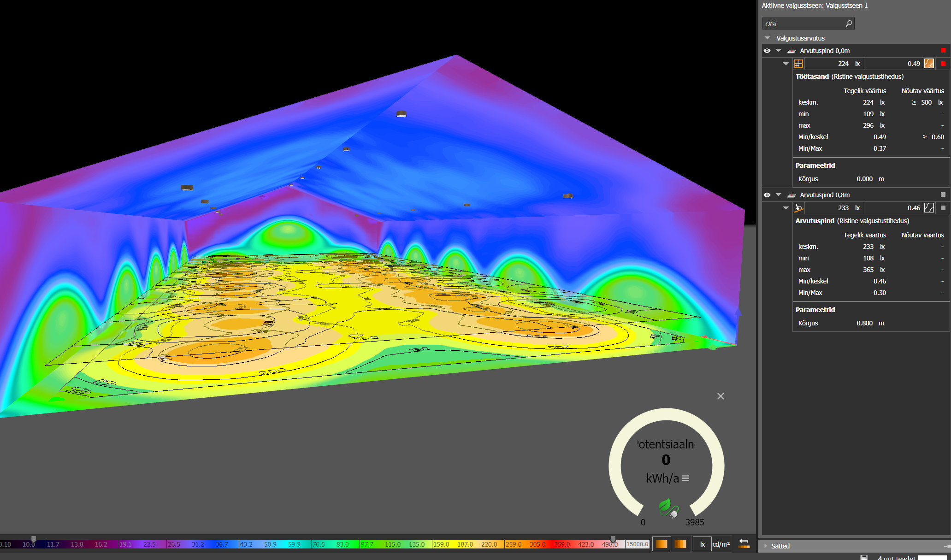Viewport: 951px width, 560px height.
Task: Switch false color units to cd/m²
Action: click(721, 544)
